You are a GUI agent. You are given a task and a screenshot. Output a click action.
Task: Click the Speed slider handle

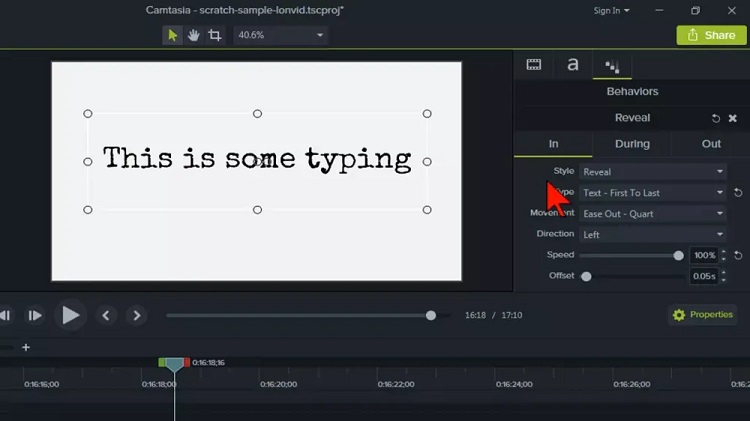[678, 255]
